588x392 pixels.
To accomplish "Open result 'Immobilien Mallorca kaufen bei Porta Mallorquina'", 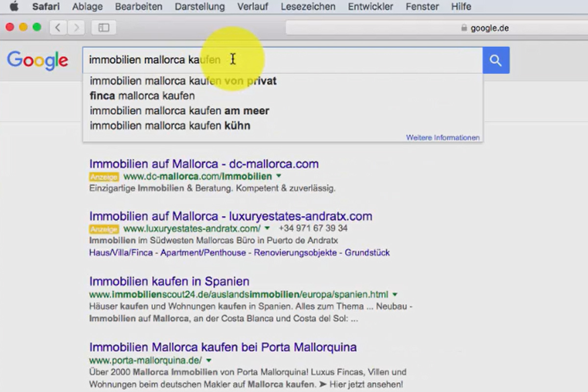I will click(223, 347).
